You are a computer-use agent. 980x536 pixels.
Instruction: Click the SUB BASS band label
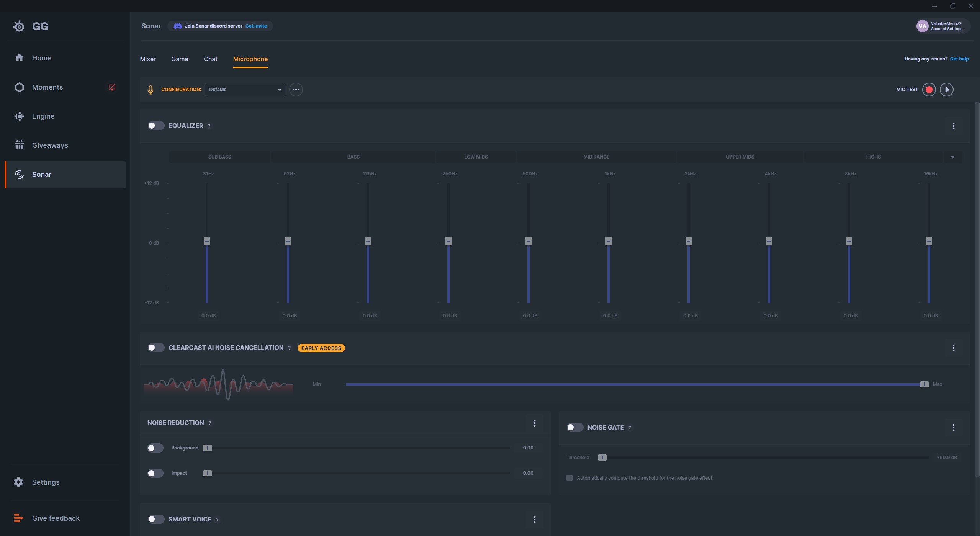[x=219, y=157]
